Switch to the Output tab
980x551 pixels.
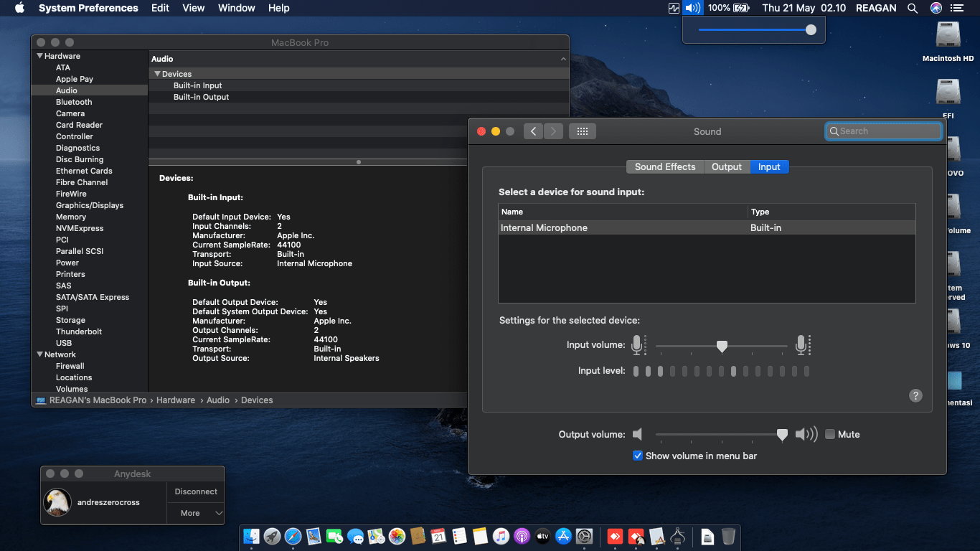(x=727, y=166)
